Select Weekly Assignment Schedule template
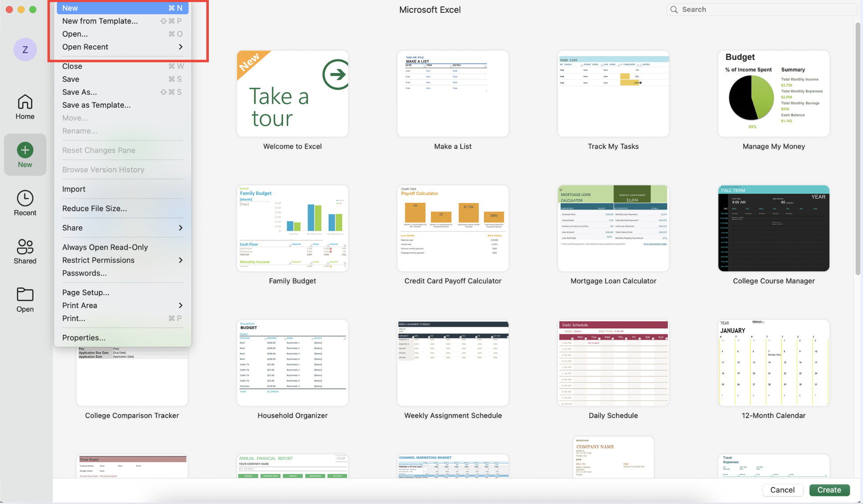This screenshot has width=863, height=504. tap(453, 363)
